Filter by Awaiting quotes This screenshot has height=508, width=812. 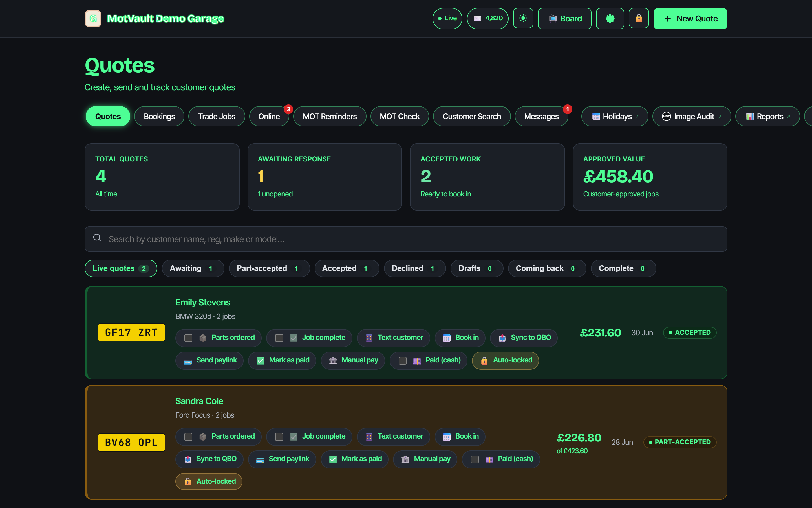[193, 268]
